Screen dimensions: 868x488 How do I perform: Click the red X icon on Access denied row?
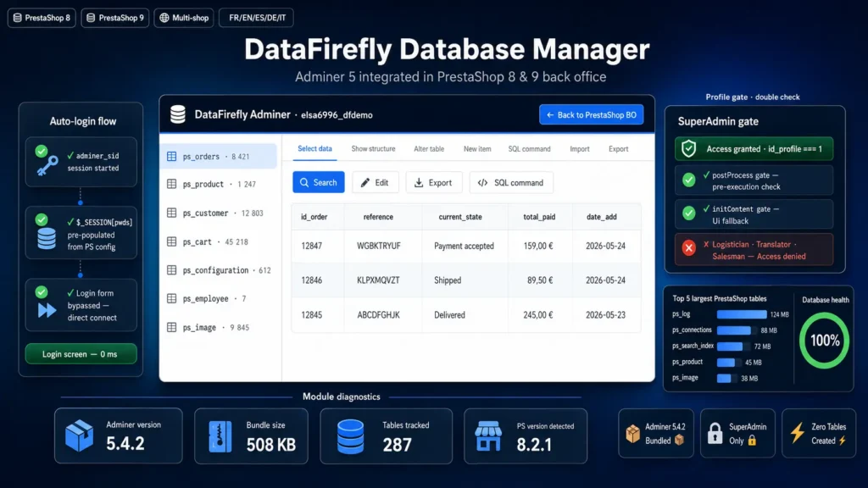(x=688, y=248)
